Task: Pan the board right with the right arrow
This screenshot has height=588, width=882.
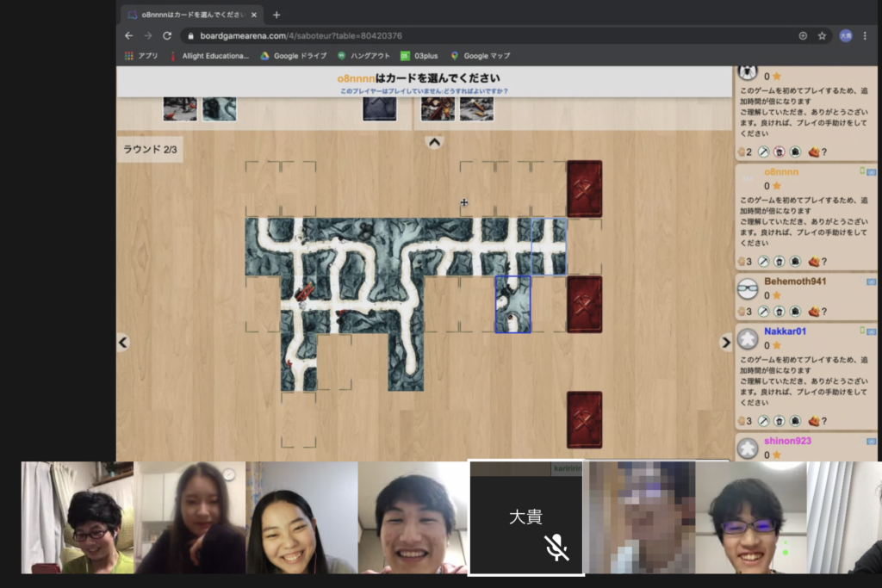Action: click(x=725, y=342)
